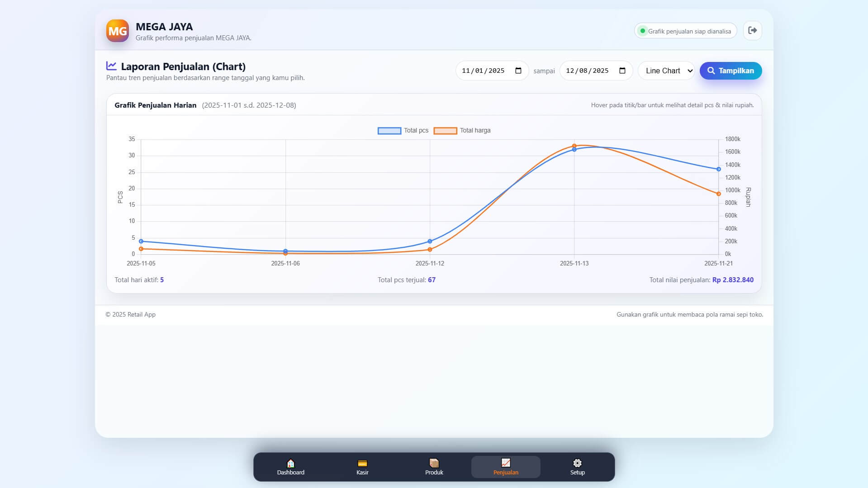Screen dimensions: 868x488
Task: Click the end date field 12/08/2025
Action: tap(587, 71)
